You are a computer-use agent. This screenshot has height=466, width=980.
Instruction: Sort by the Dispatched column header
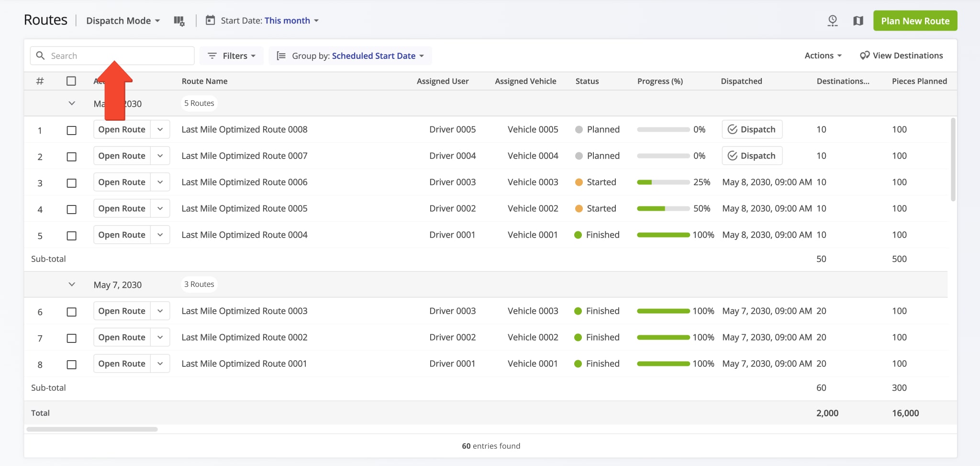(x=741, y=81)
